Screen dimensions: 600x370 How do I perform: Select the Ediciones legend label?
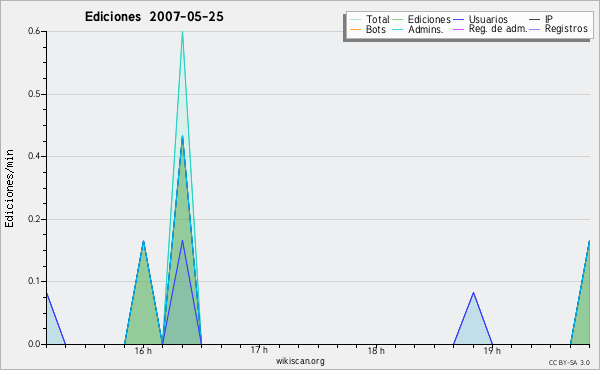click(429, 19)
